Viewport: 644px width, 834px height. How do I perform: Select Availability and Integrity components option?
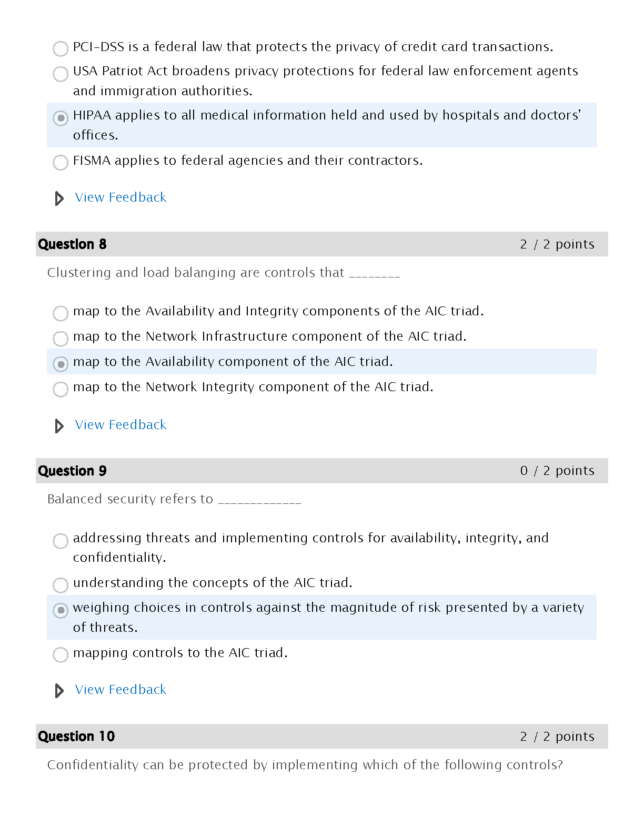[x=61, y=313]
